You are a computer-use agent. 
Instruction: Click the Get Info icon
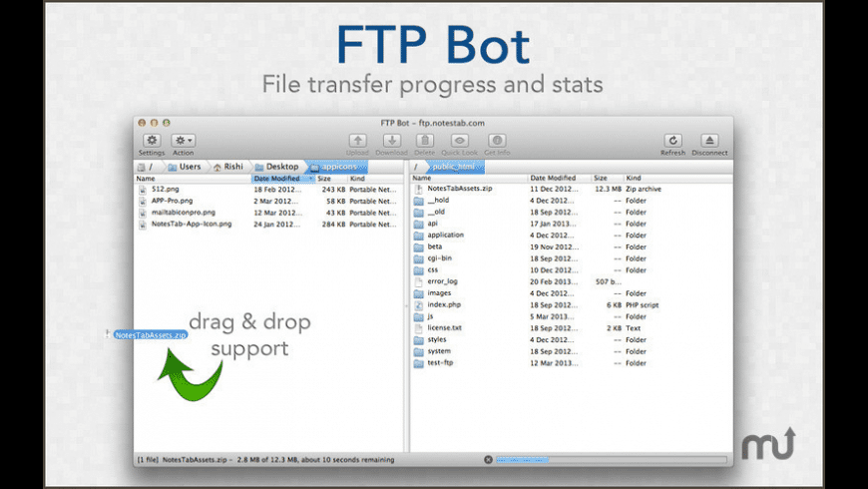(497, 141)
